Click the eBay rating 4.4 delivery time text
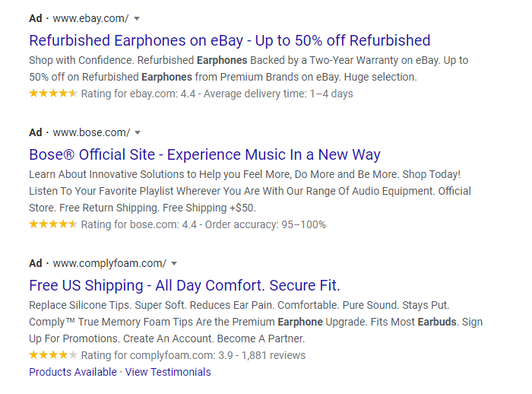Image resolution: width=532 pixels, height=394 pixels. [217, 94]
